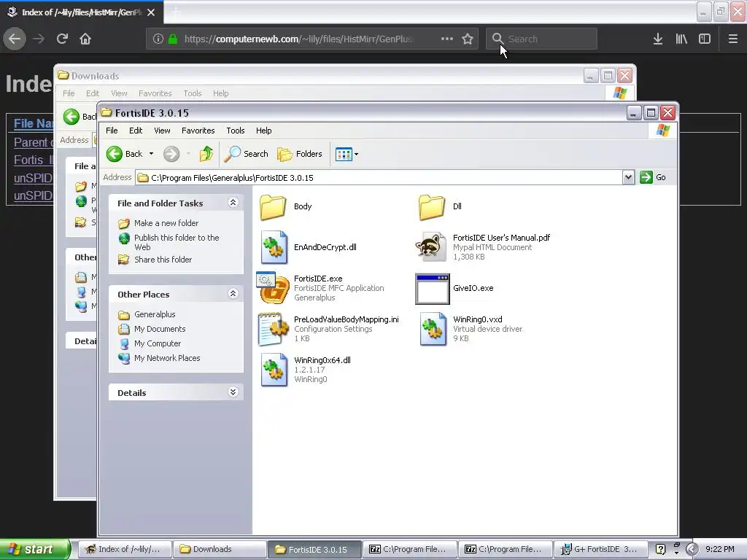Select the WinRing0x64.dll file icon
Screen dimensions: 747x560
coord(274,370)
